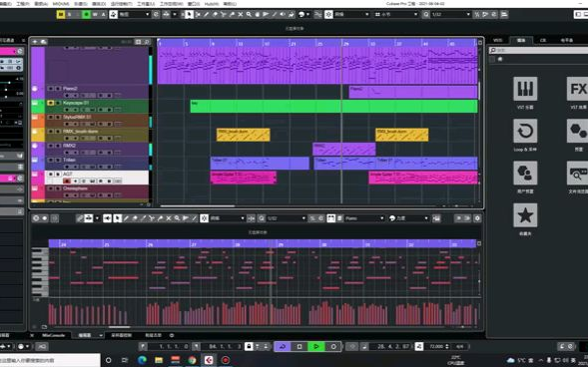The width and height of the screenshot is (588, 367).
Task: Start playback with the green play button
Action: (315, 346)
